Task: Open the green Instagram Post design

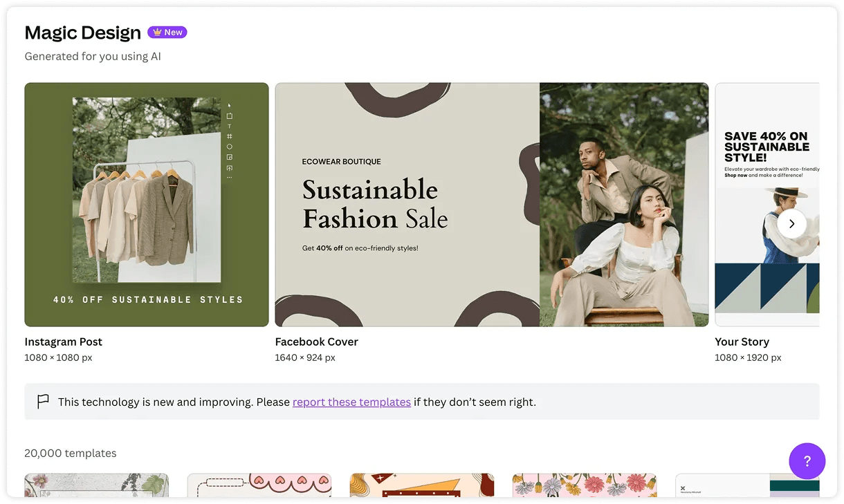Action: 147,205
